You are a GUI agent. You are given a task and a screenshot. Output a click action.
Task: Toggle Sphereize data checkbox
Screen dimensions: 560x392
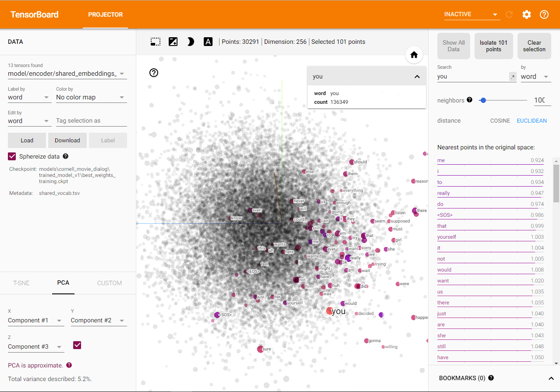click(x=12, y=156)
